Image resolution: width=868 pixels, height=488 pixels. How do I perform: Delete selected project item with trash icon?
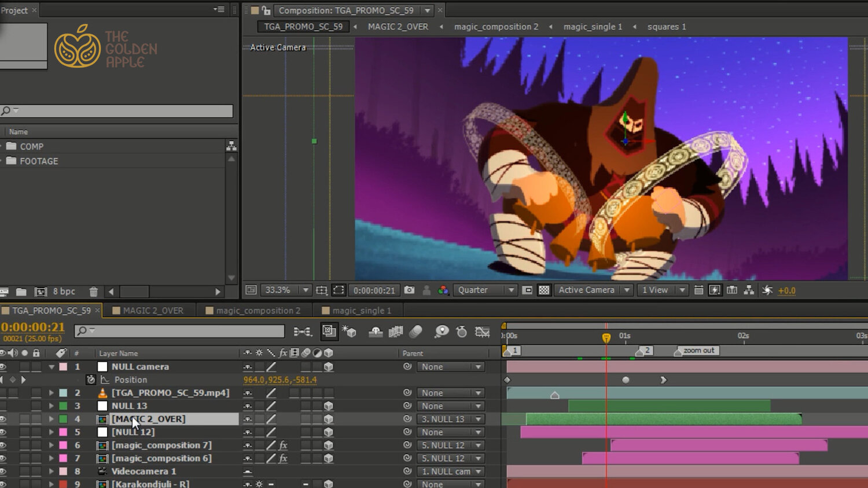click(x=94, y=292)
